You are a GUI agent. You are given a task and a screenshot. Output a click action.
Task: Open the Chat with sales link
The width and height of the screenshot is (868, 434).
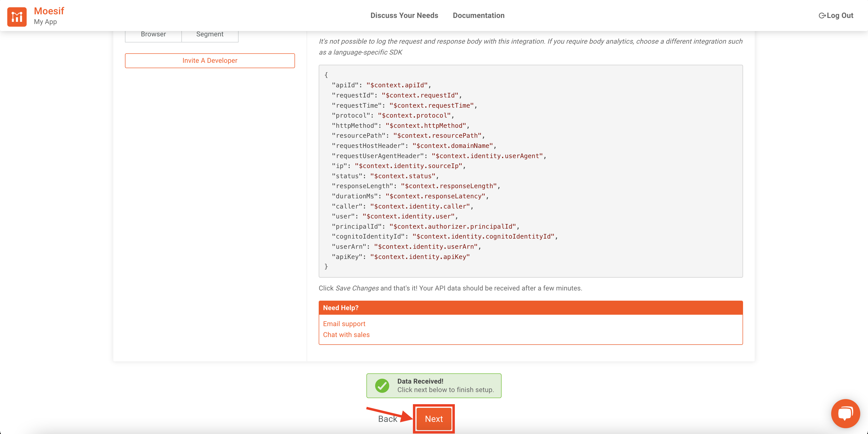click(x=346, y=335)
